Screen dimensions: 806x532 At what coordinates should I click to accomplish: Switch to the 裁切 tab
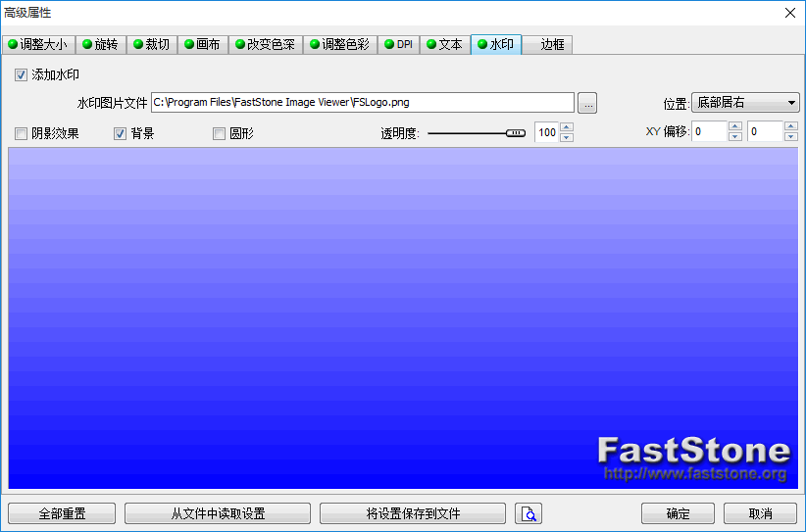(152, 45)
